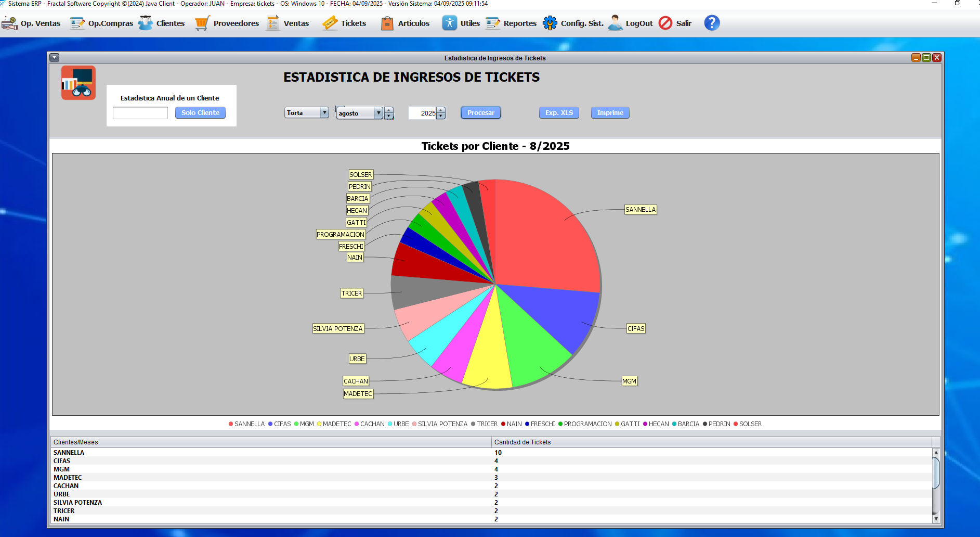Open the Proveedores shopping cart icon

202,23
